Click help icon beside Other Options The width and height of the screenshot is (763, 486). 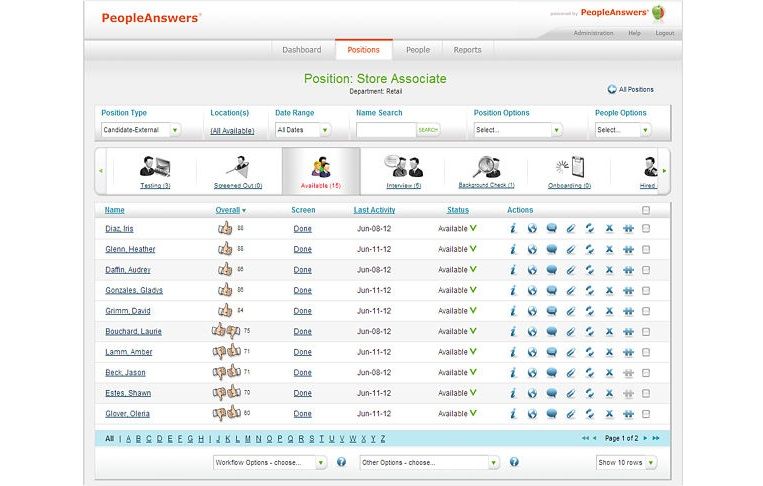click(514, 462)
